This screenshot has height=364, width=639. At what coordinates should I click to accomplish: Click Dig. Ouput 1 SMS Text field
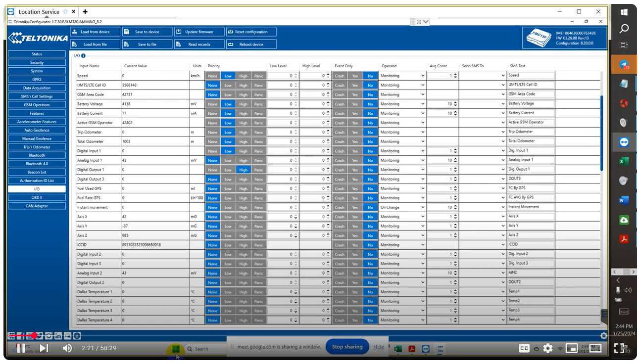pos(531,169)
